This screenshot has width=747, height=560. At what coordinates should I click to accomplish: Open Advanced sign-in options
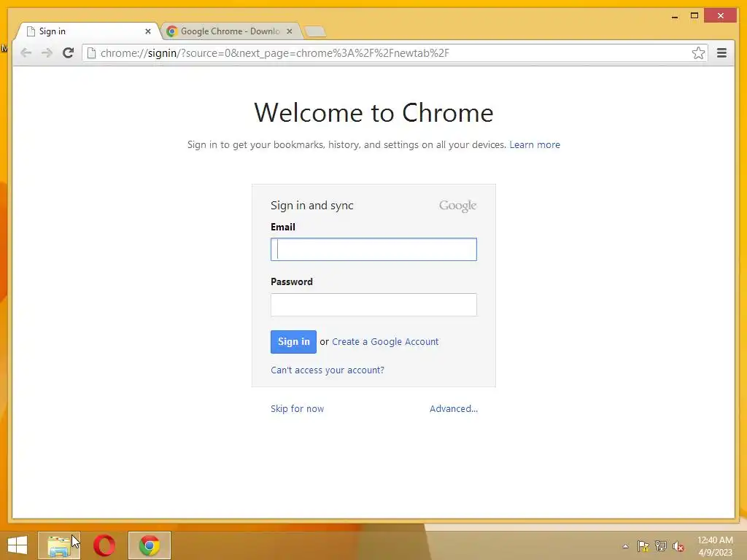point(454,408)
